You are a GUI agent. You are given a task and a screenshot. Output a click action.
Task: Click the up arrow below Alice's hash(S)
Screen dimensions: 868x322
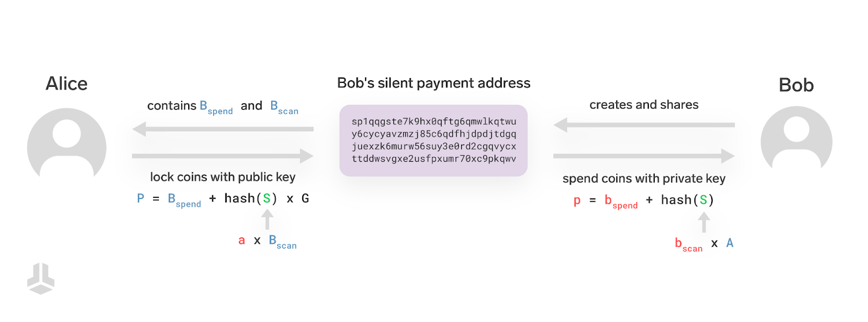coord(267,220)
